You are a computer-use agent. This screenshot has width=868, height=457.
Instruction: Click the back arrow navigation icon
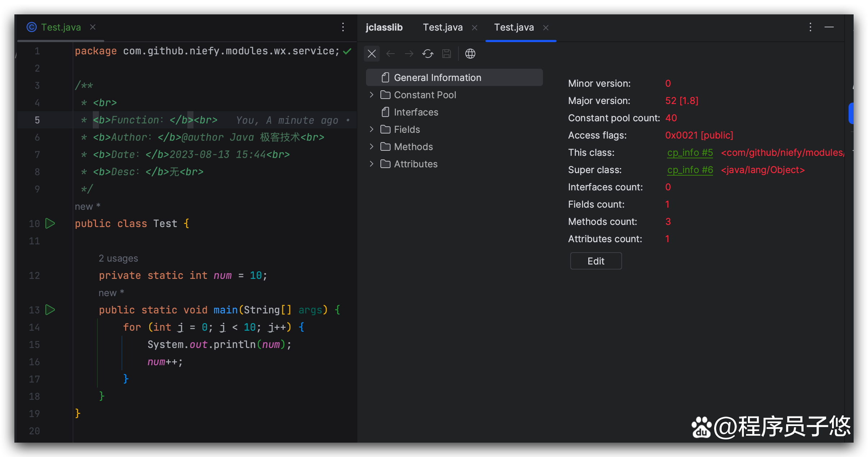pos(390,54)
